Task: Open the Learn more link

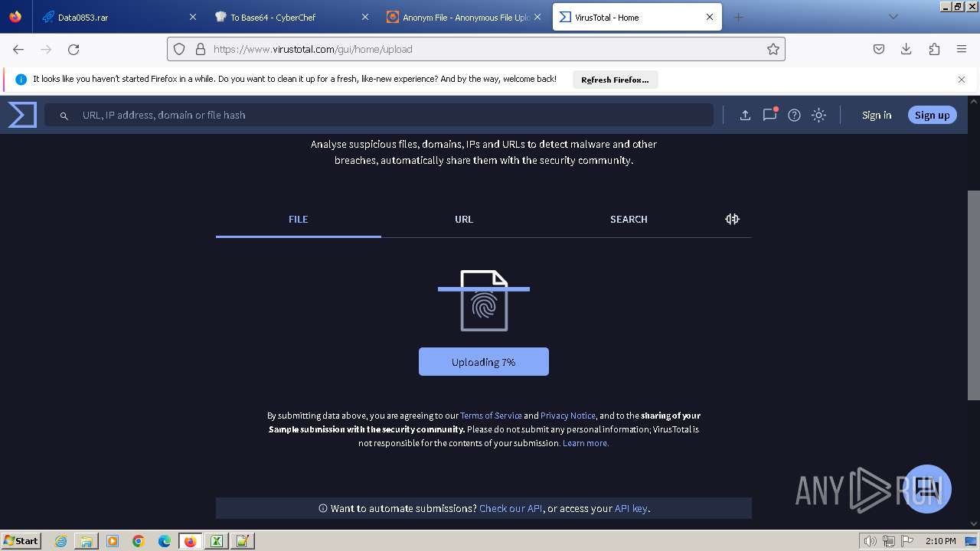Action: (586, 443)
